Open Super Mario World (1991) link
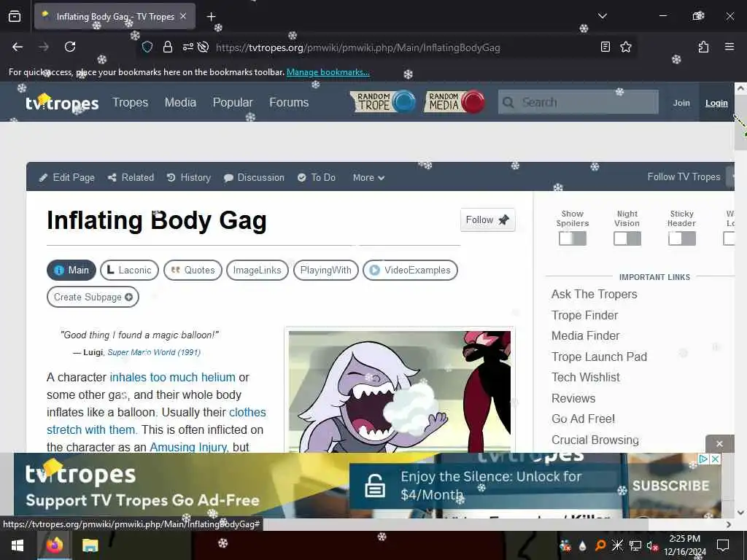Viewport: 747px width, 560px height. [154, 352]
